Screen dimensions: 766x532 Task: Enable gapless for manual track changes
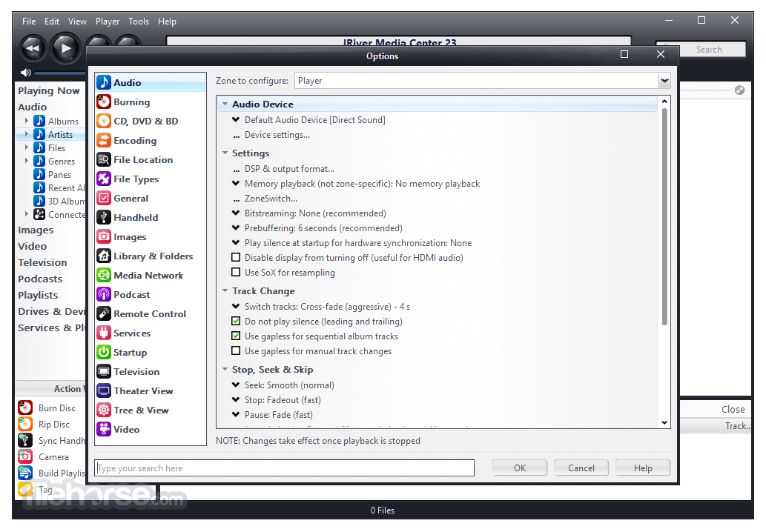(x=236, y=350)
